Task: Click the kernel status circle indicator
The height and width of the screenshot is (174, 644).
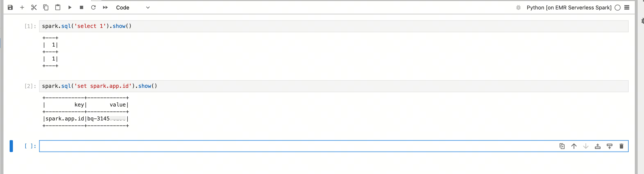Action: click(x=617, y=8)
